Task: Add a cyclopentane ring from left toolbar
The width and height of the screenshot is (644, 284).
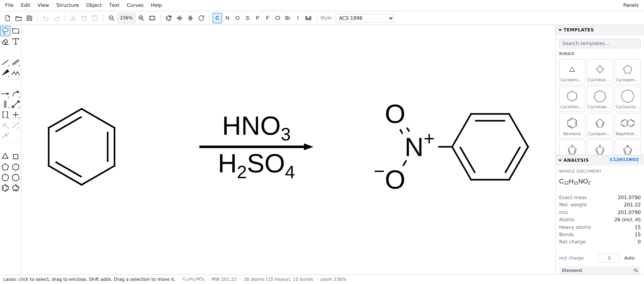Action: point(5,167)
